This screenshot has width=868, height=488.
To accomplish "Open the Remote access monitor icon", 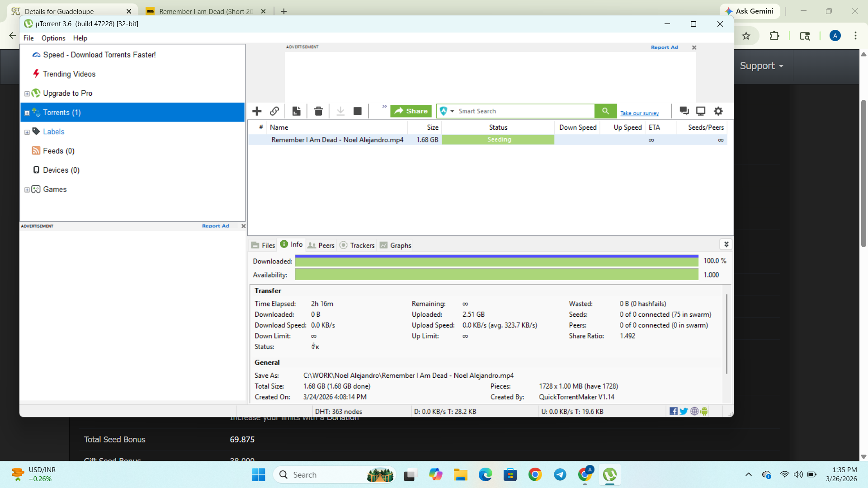I will coord(701,111).
